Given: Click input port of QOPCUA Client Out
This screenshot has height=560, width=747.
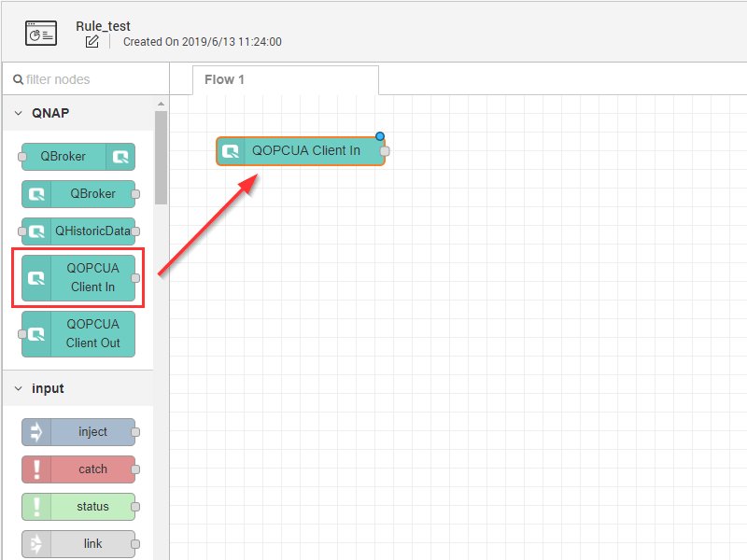Looking at the screenshot, I should [x=21, y=334].
